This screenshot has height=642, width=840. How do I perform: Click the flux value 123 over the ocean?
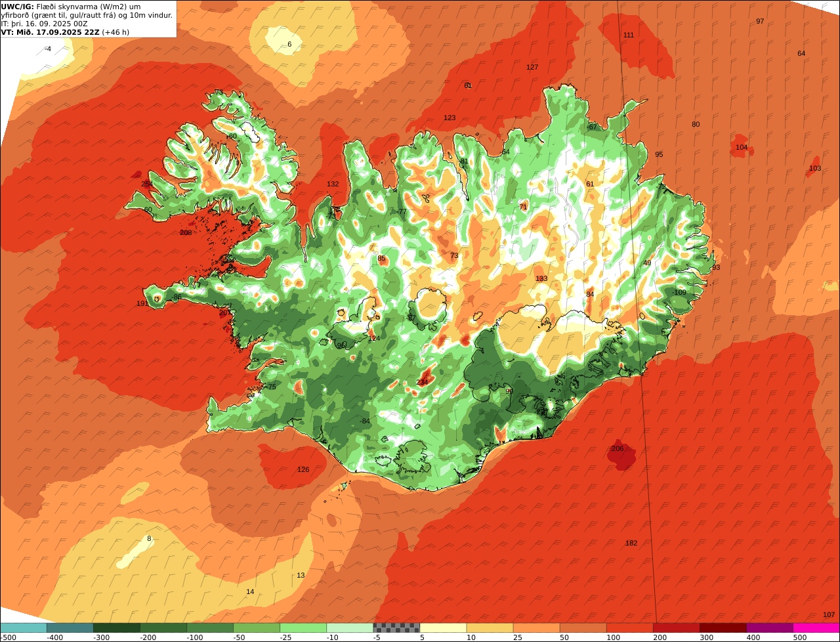450,118
